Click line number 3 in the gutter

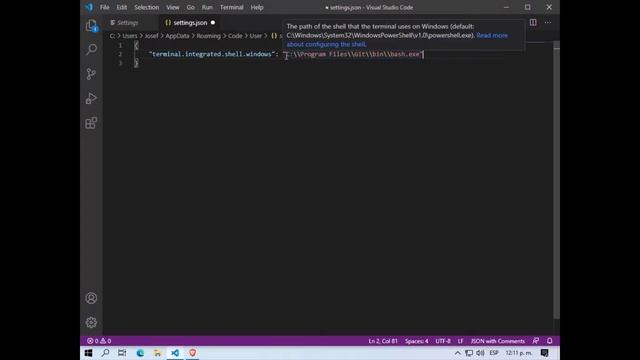[x=120, y=63]
